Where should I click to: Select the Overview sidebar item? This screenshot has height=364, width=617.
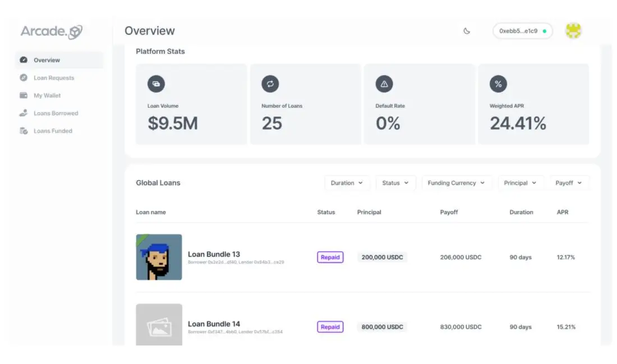pos(47,60)
